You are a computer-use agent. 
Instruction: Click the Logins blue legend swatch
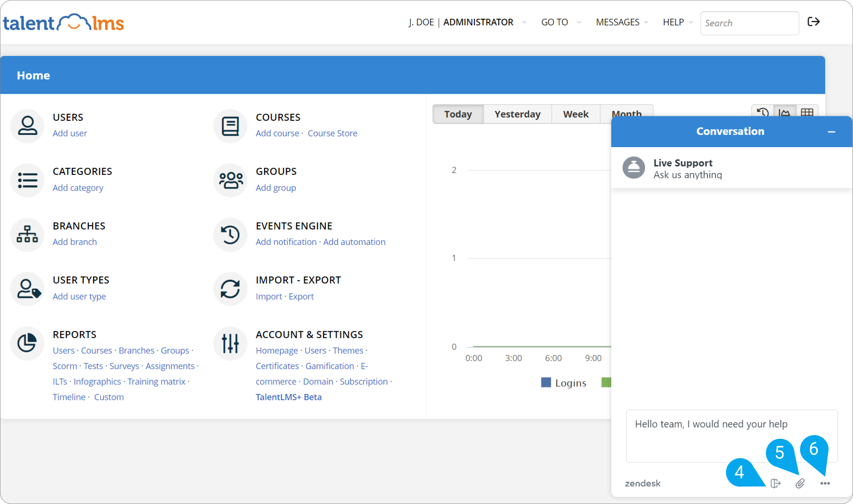click(545, 382)
